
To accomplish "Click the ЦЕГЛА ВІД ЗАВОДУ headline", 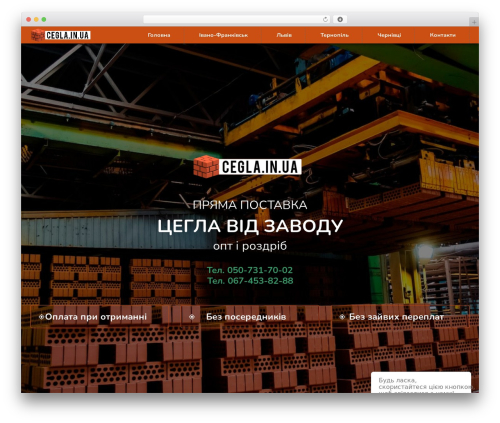I will [x=250, y=226].
